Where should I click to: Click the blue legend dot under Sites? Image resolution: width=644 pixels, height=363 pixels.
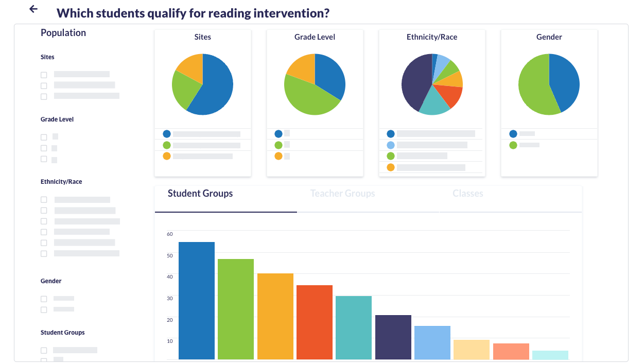tap(167, 134)
